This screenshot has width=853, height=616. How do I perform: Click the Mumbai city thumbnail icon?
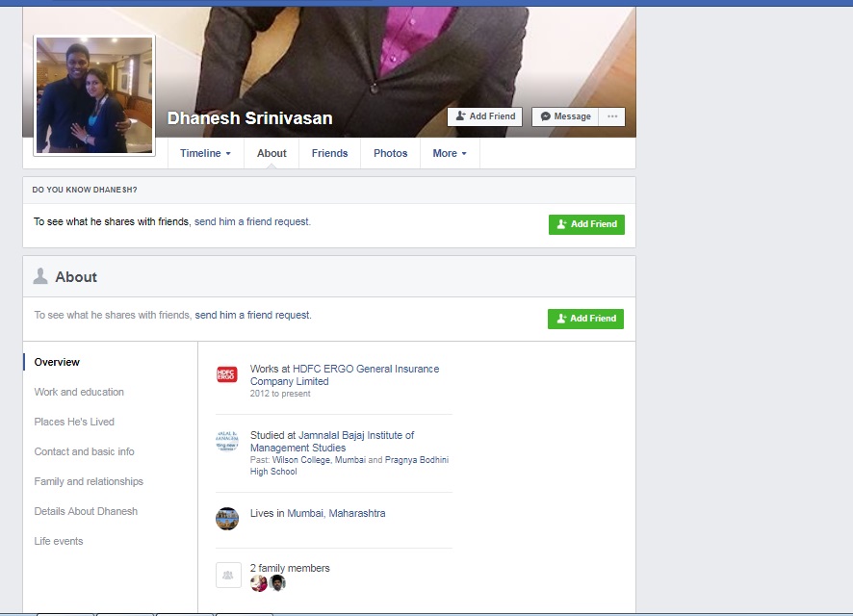point(226,519)
